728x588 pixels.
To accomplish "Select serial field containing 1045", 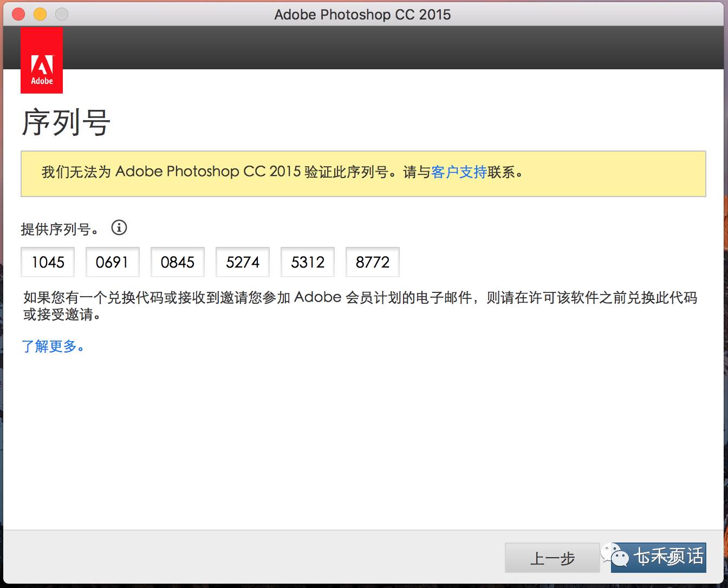I will tap(48, 262).
